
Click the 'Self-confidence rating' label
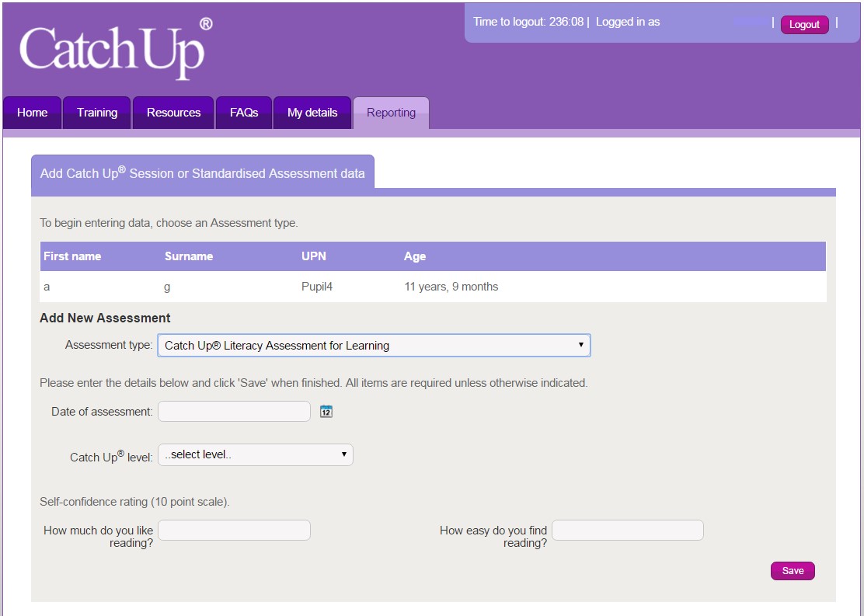click(x=134, y=502)
